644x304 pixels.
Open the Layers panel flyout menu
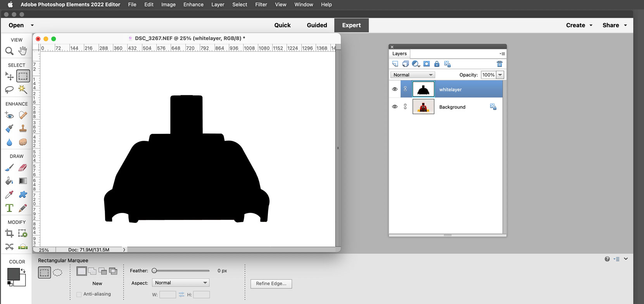coord(502,54)
